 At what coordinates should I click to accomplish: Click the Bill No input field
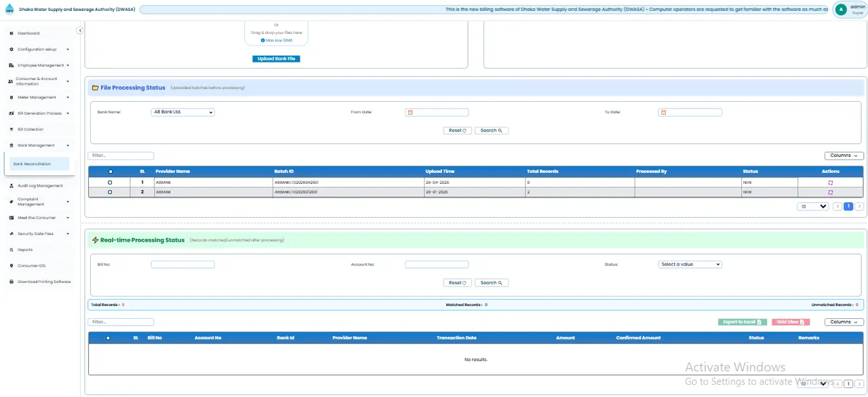coord(182,265)
